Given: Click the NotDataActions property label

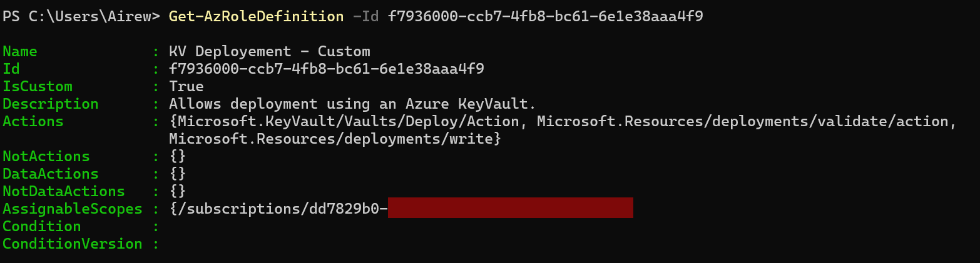Looking at the screenshot, I should pos(64,191).
